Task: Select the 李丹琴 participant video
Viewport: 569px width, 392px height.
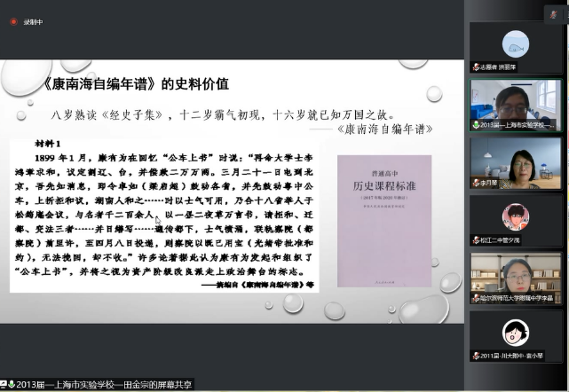Action: [x=516, y=161]
